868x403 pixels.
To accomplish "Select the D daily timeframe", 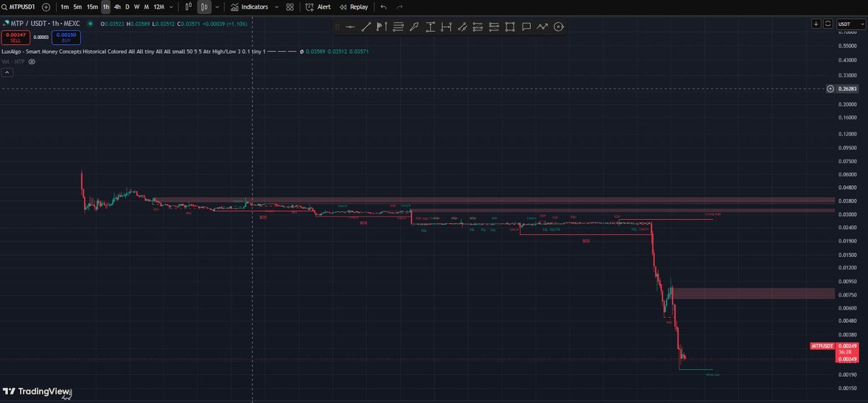I will (x=127, y=7).
